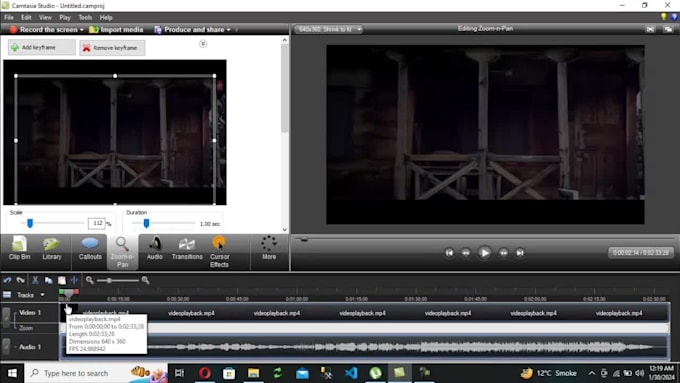Open the Library tab
The width and height of the screenshot is (680, 383).
[52, 249]
